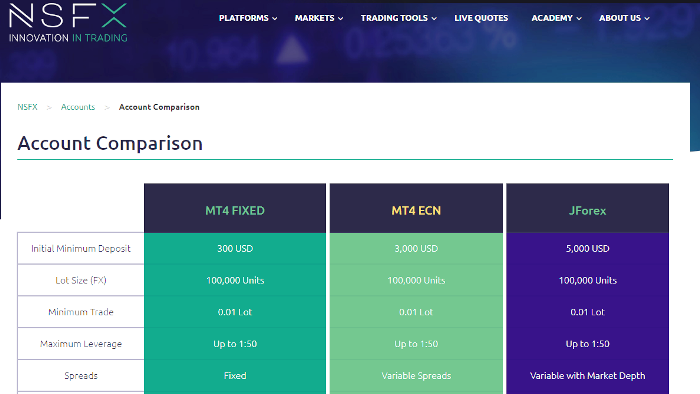
Task: Expand the About Us chevron
Action: pyautogui.click(x=647, y=19)
